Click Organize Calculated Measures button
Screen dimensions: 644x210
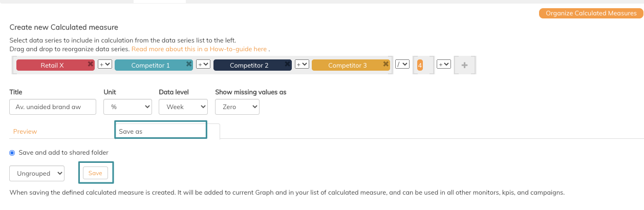coord(591,13)
